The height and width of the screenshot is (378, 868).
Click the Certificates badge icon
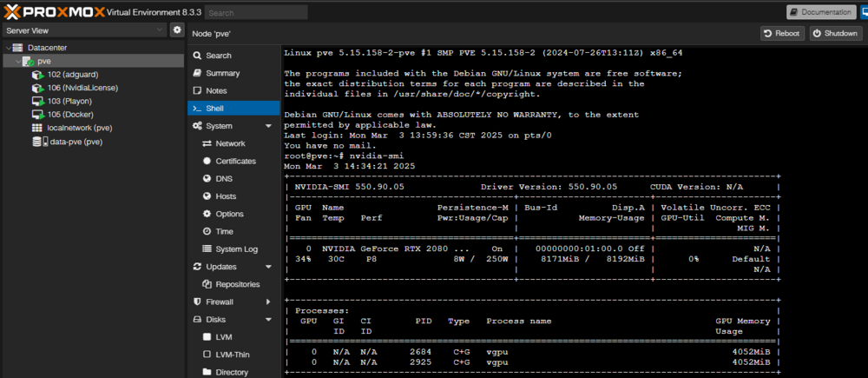(207, 162)
